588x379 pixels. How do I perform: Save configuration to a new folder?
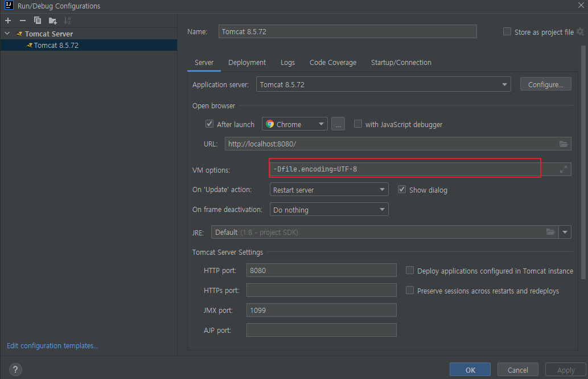(x=52, y=21)
